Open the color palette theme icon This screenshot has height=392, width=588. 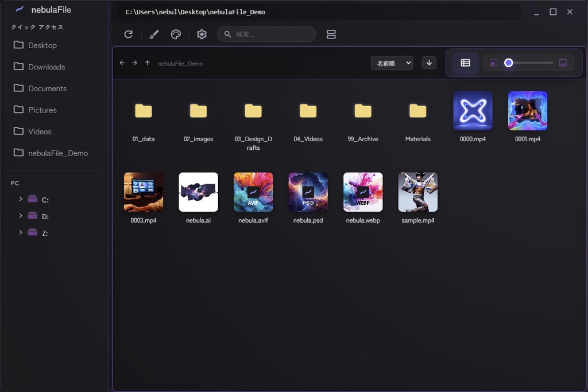(176, 34)
